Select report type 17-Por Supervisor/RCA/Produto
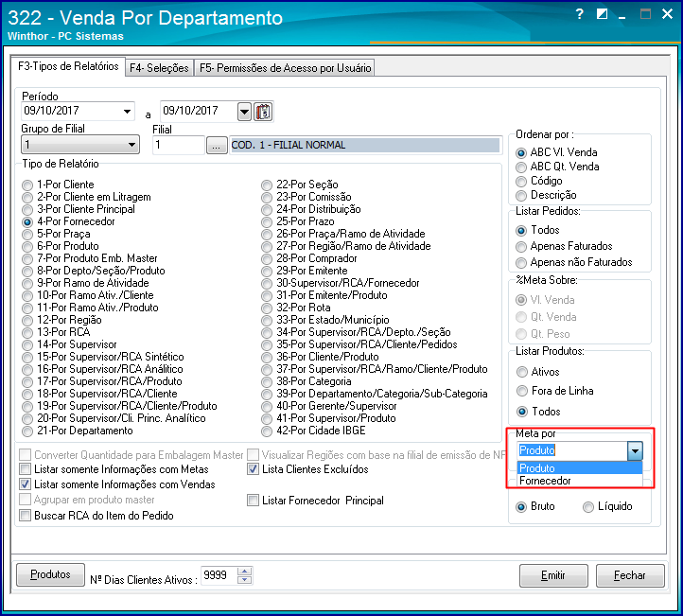Screen dimensions: 683x616 point(102,381)
